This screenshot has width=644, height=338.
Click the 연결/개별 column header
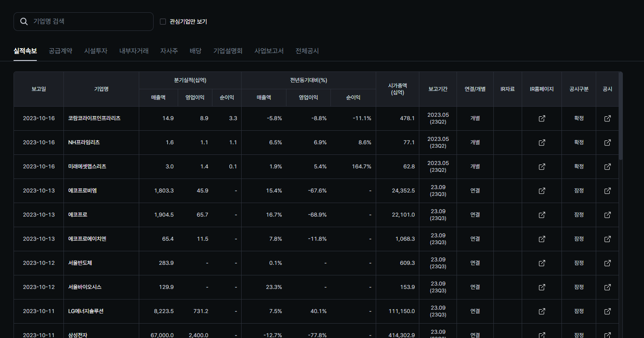click(x=475, y=89)
